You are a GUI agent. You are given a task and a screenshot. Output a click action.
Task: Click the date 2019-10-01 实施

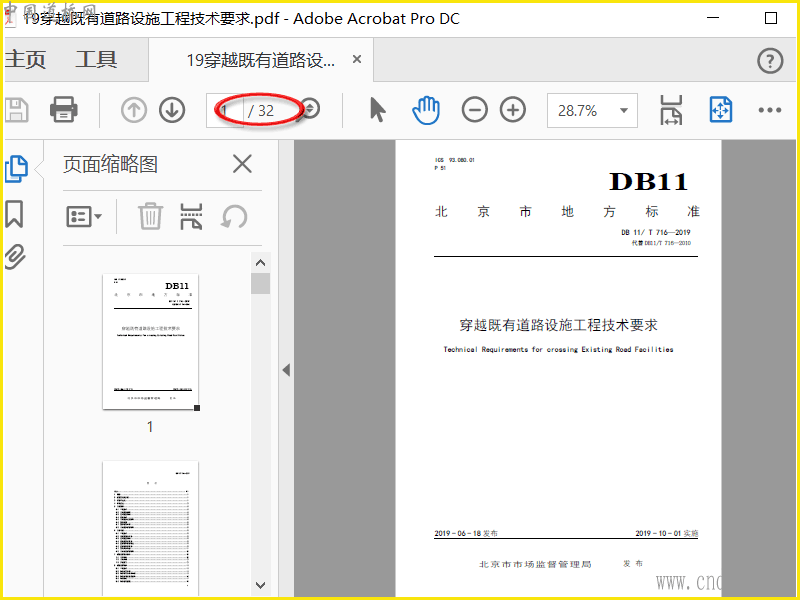coord(666,533)
